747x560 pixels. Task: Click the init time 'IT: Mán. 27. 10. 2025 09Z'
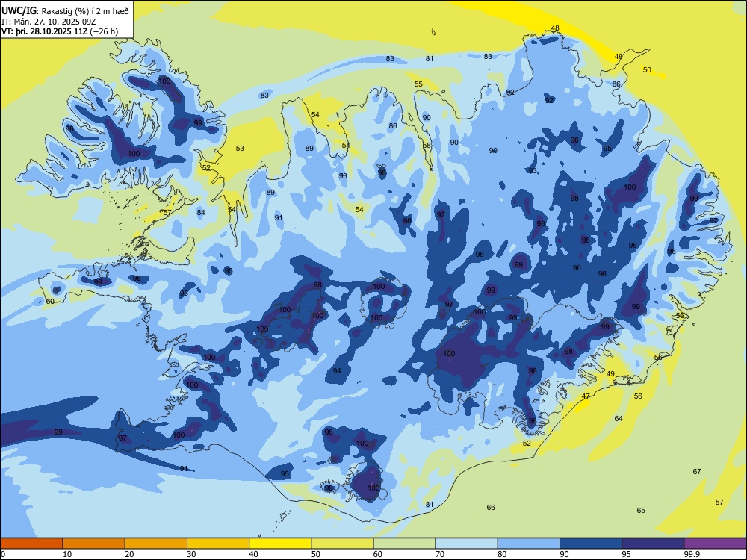pyautogui.click(x=49, y=22)
